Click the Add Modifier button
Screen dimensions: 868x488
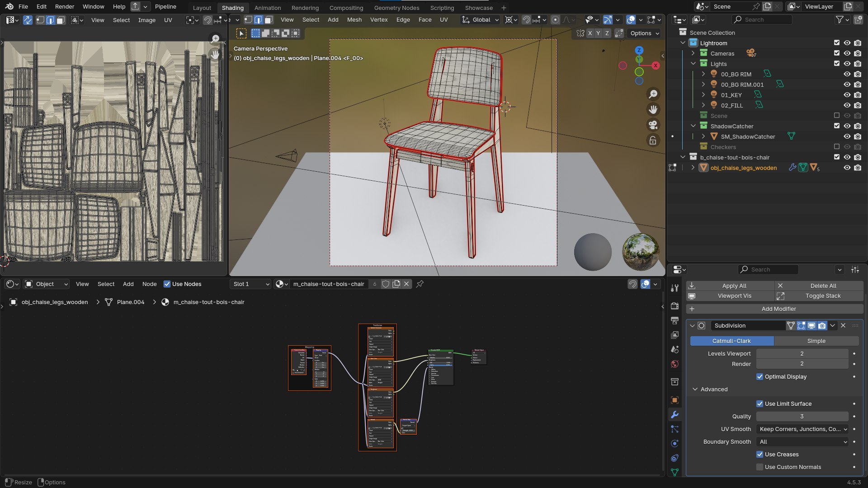774,309
